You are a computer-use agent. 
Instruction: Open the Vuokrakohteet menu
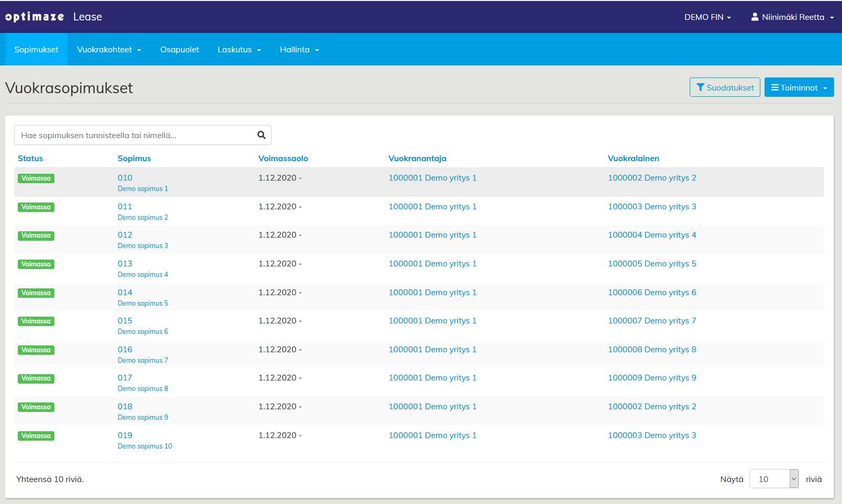point(109,50)
